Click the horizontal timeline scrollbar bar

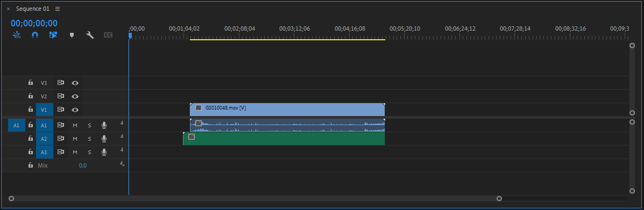click(255, 199)
